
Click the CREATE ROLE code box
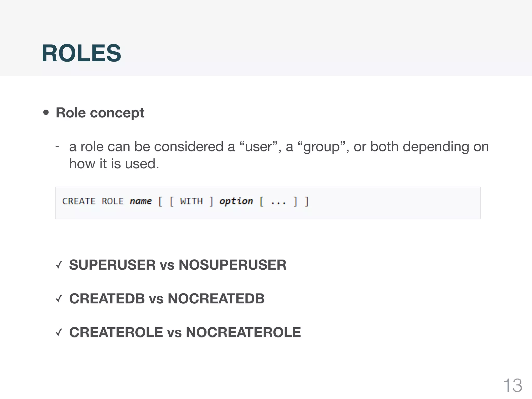pos(268,203)
